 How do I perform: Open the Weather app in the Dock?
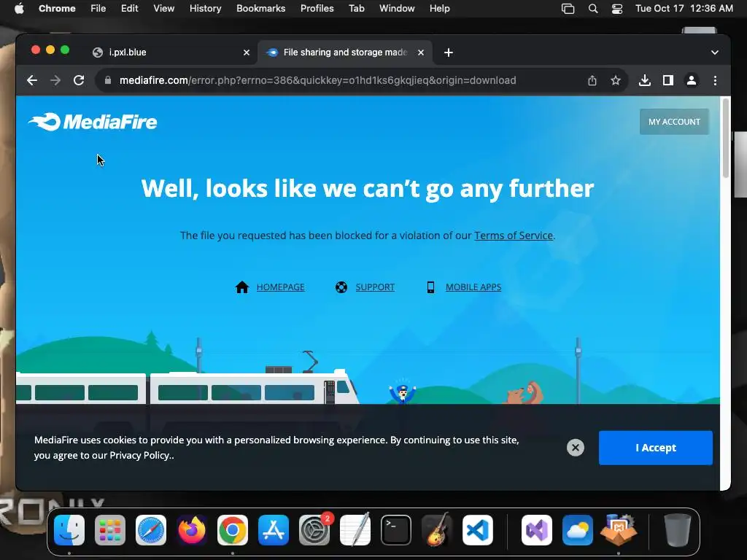pos(578,530)
